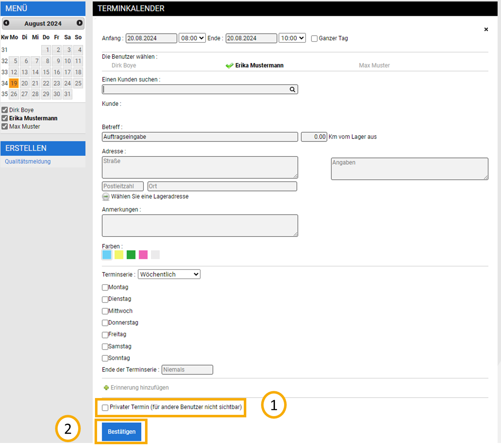Go to previous month in calendar
This screenshot has width=501, height=448.
[6, 23]
